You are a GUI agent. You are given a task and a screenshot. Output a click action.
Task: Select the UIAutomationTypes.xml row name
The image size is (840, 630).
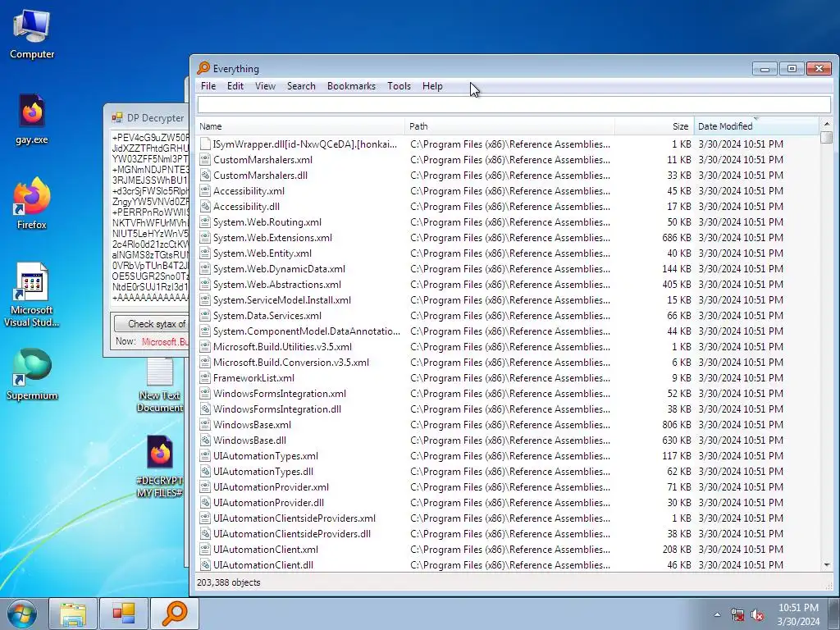[x=266, y=456]
